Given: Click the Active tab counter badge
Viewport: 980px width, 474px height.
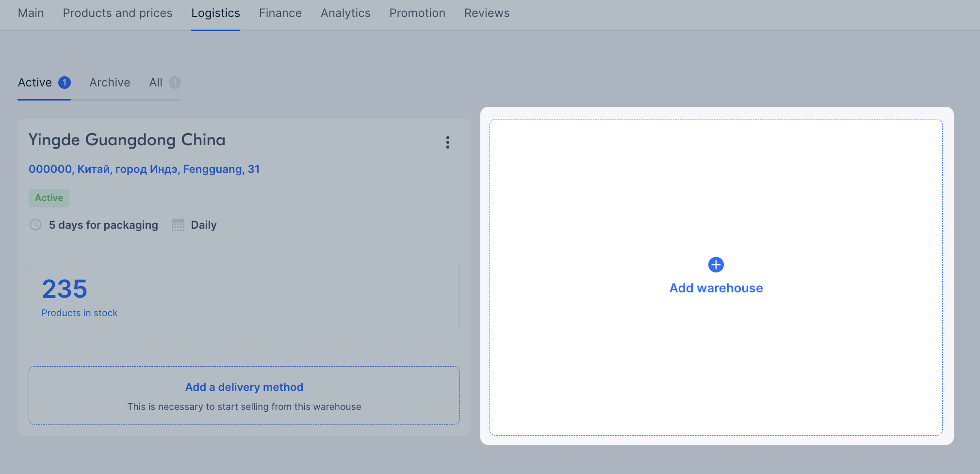Looking at the screenshot, I should click(65, 83).
